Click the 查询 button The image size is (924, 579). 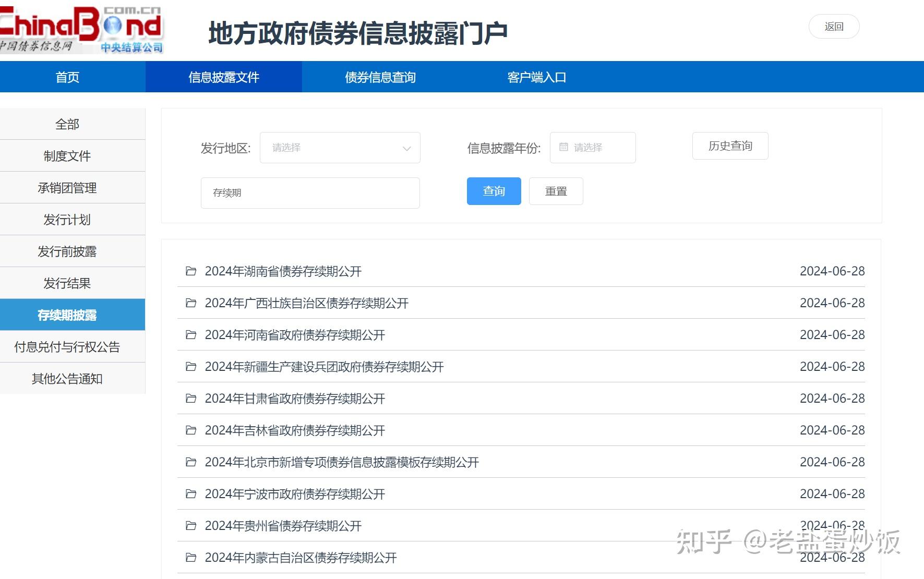[494, 191]
